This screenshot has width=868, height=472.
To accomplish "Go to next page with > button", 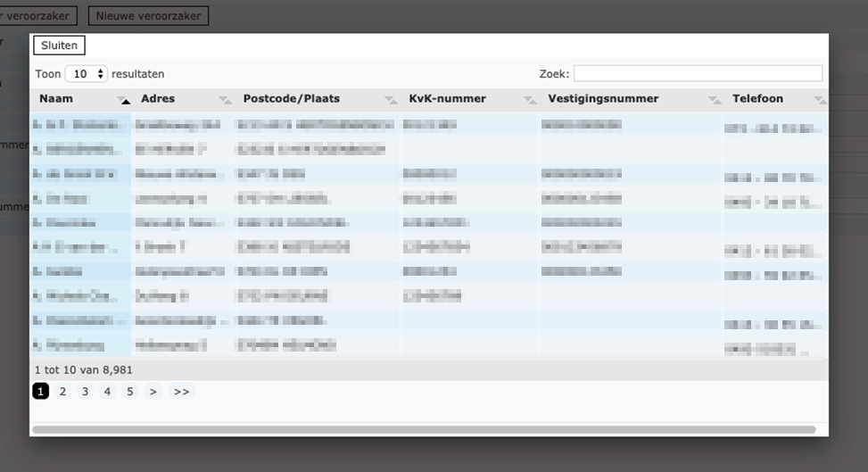I will tap(153, 392).
